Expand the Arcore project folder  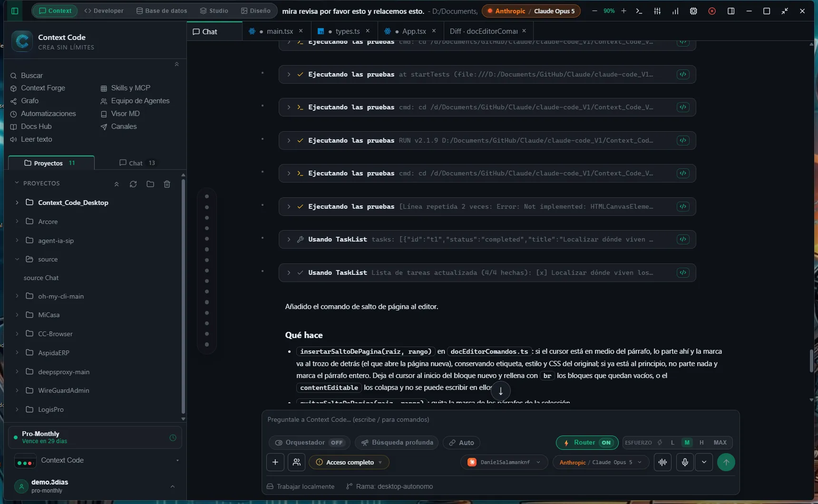coord(17,222)
